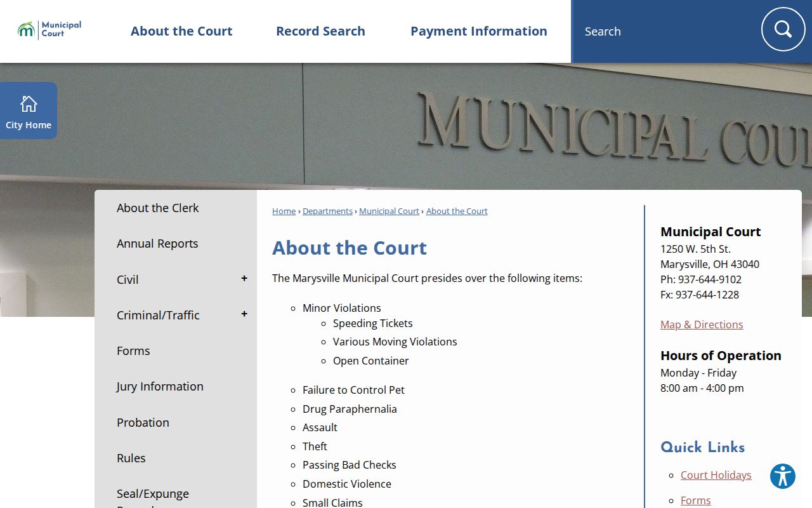
Task: Expand the Criminal/Traffic submenu plus sign
Action: (244, 314)
